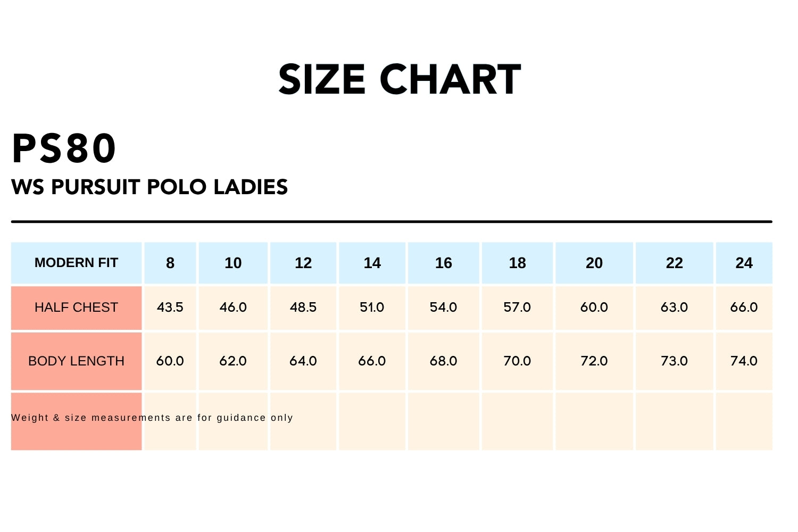Select the size 24 column header
798x532 pixels.
point(744,263)
